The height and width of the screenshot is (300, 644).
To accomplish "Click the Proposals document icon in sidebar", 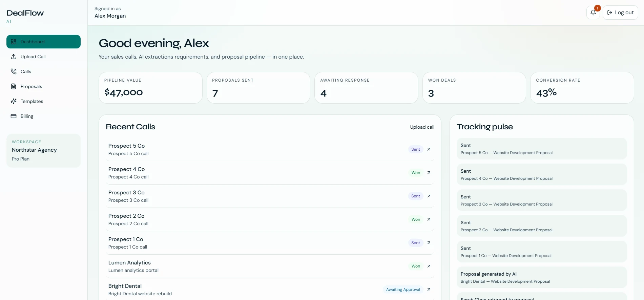I will (x=14, y=86).
